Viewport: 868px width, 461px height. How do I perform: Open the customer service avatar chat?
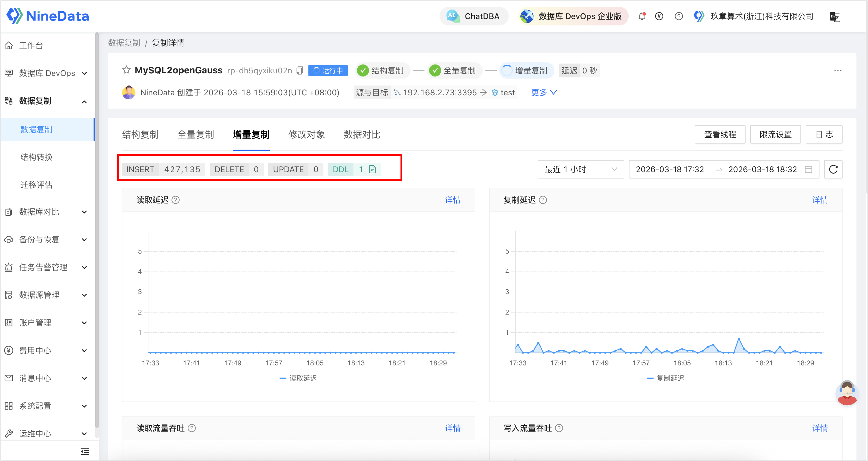click(847, 393)
